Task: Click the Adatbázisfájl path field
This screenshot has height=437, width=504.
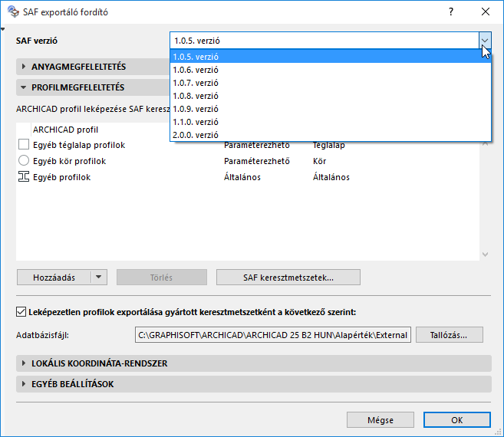Action: click(x=273, y=335)
